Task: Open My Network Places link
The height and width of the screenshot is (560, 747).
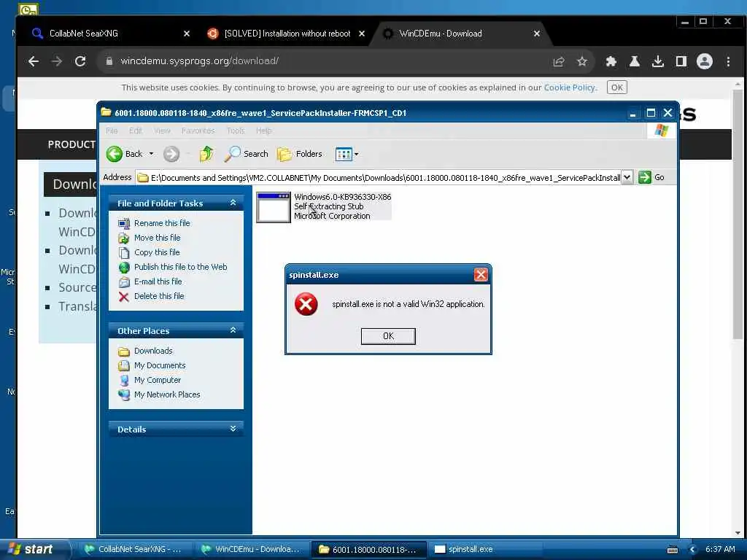Action: [167, 394]
